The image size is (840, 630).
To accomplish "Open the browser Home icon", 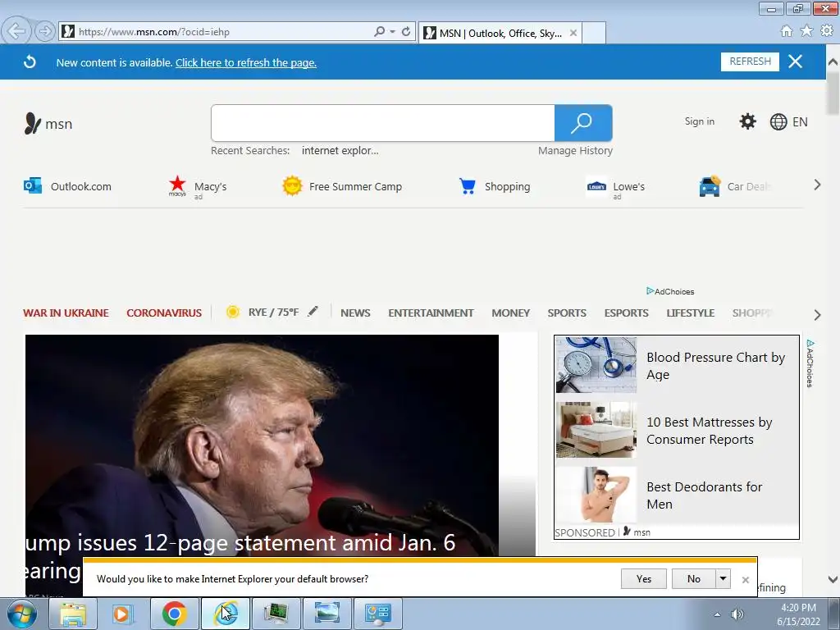I will click(x=787, y=31).
